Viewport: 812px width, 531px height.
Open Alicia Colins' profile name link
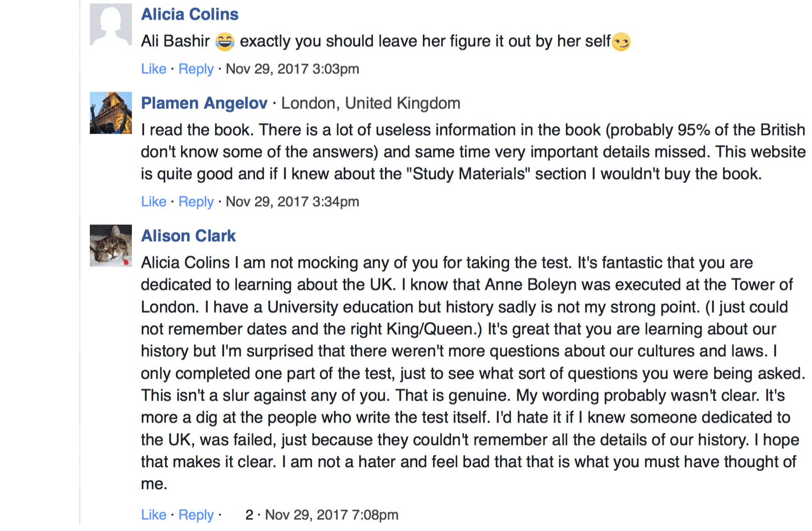[190, 14]
